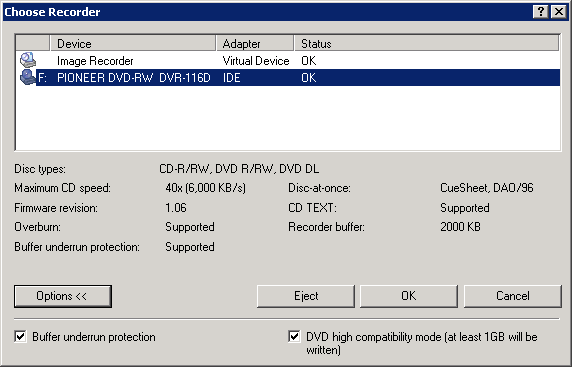572x367 pixels.
Task: Click the F: drive letter label
Action: click(x=42, y=78)
